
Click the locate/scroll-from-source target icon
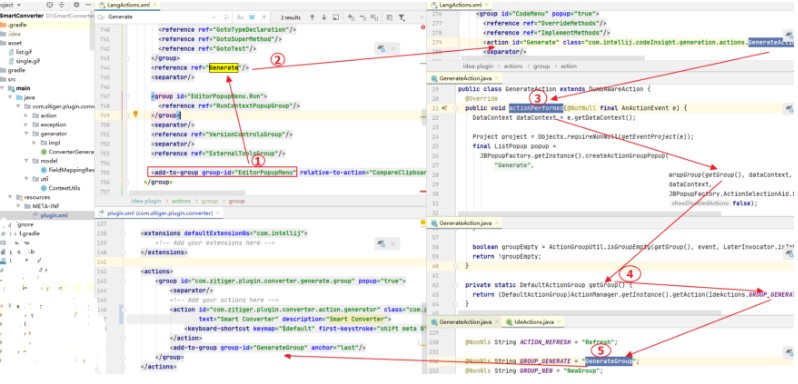click(x=49, y=5)
